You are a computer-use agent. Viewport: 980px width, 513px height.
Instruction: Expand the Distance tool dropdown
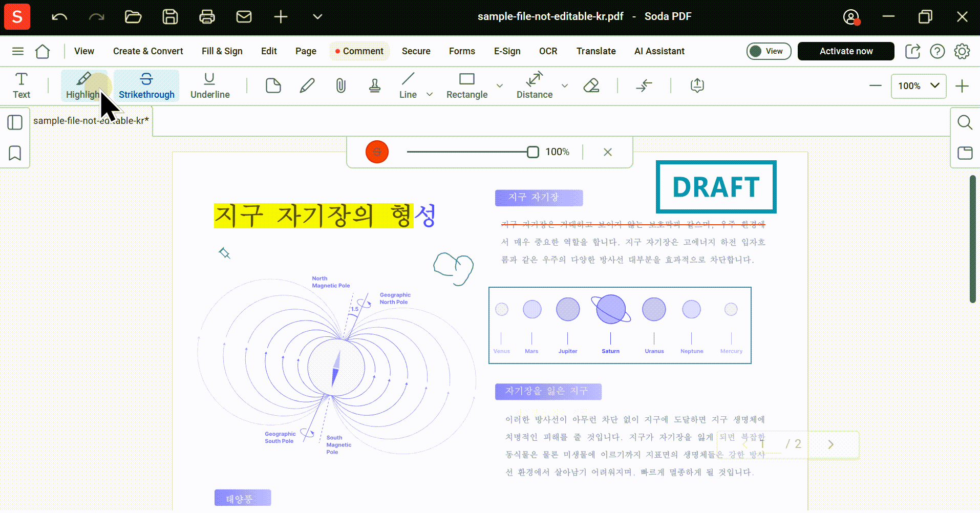(x=565, y=85)
